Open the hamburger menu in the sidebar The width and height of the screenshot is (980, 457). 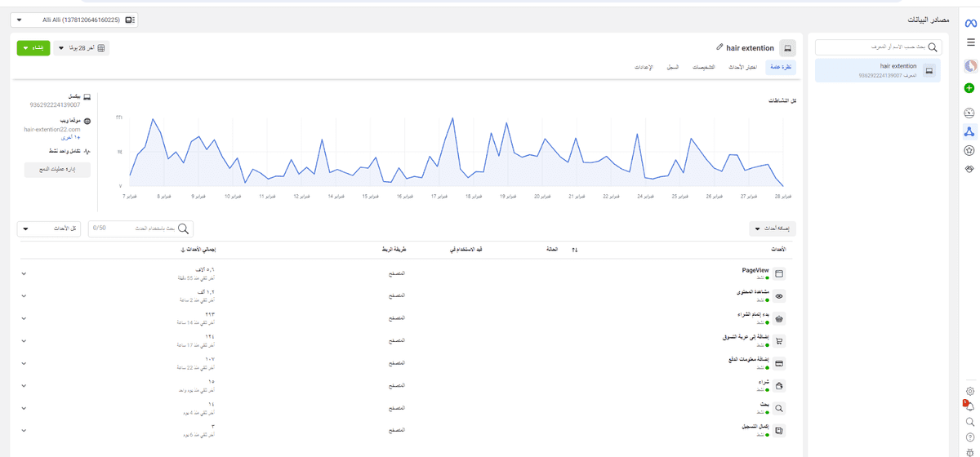point(969,42)
